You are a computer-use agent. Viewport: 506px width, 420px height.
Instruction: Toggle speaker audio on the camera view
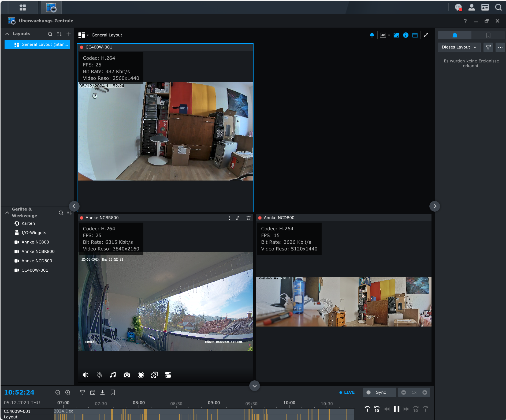click(x=85, y=375)
